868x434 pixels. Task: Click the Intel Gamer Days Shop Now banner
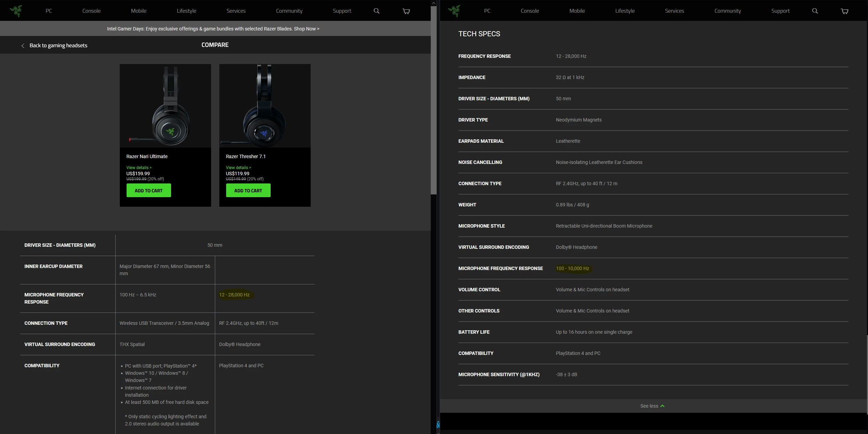pos(213,29)
